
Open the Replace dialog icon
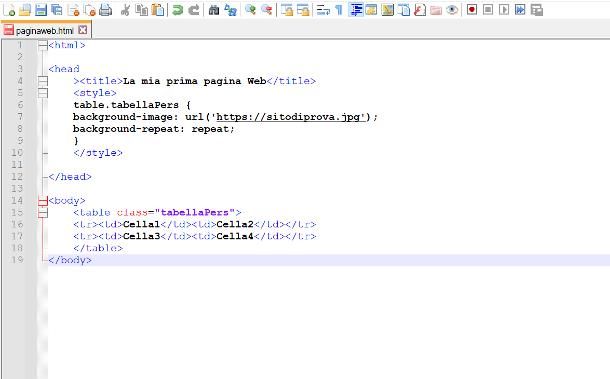pyautogui.click(x=230, y=10)
